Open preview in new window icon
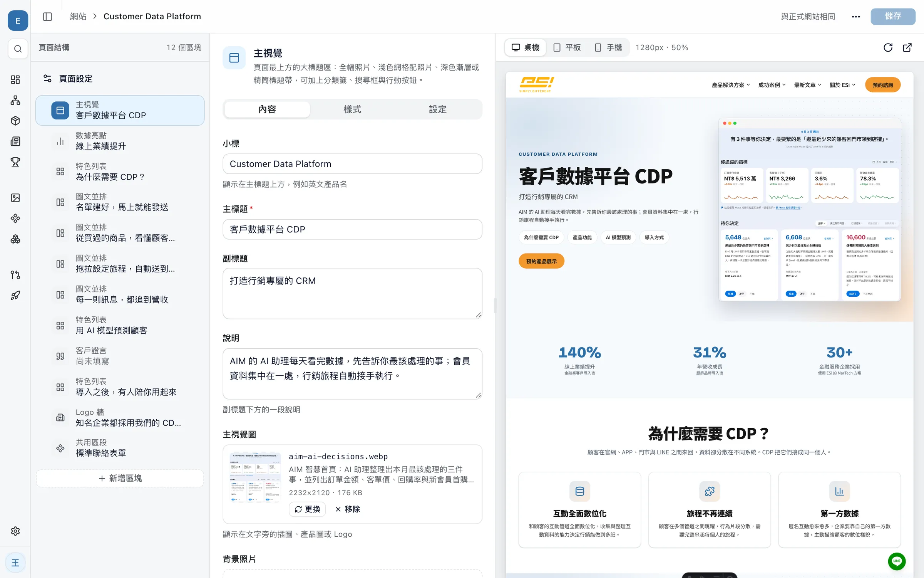The image size is (924, 578). (x=907, y=47)
